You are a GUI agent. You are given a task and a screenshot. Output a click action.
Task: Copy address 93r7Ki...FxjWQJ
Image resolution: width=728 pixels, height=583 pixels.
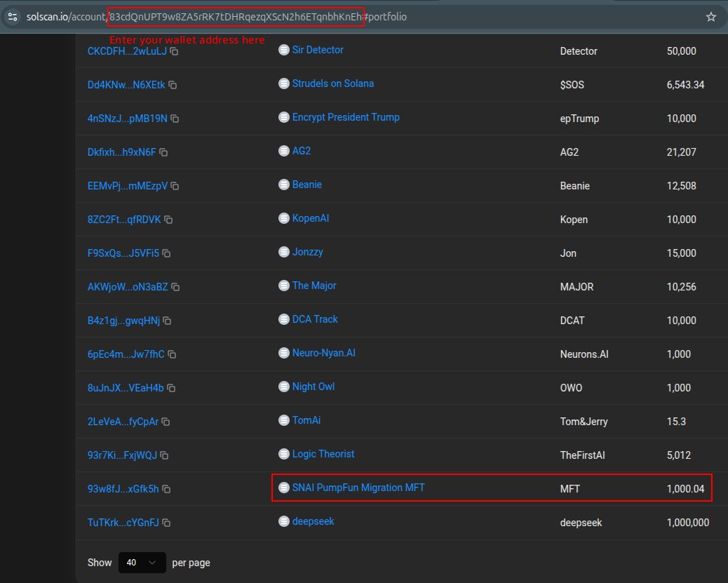(x=164, y=455)
